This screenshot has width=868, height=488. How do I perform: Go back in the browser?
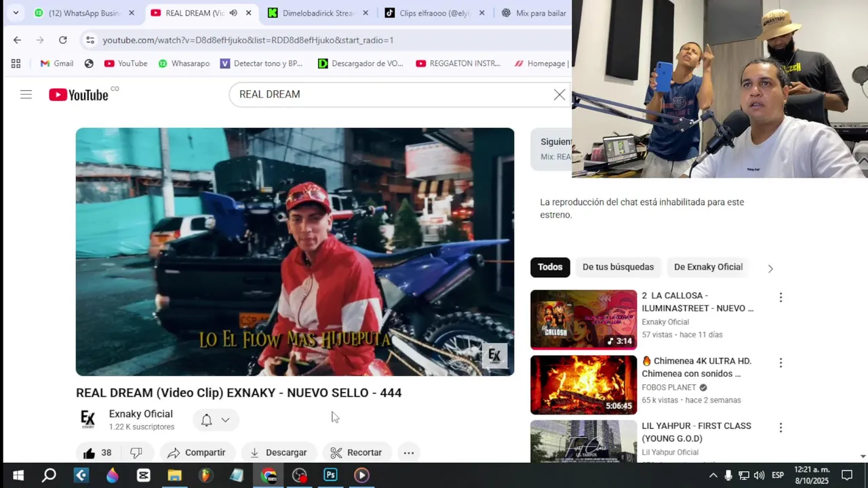pos(17,40)
